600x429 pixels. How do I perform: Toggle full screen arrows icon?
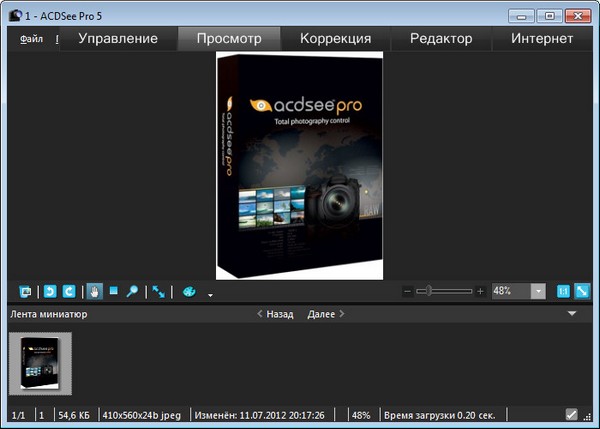pyautogui.click(x=158, y=292)
